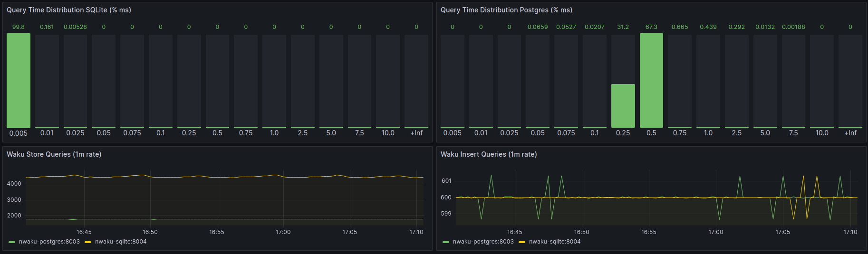Click green color swatch in Waku Insert Queries legend
868x254 pixels.
click(446, 242)
